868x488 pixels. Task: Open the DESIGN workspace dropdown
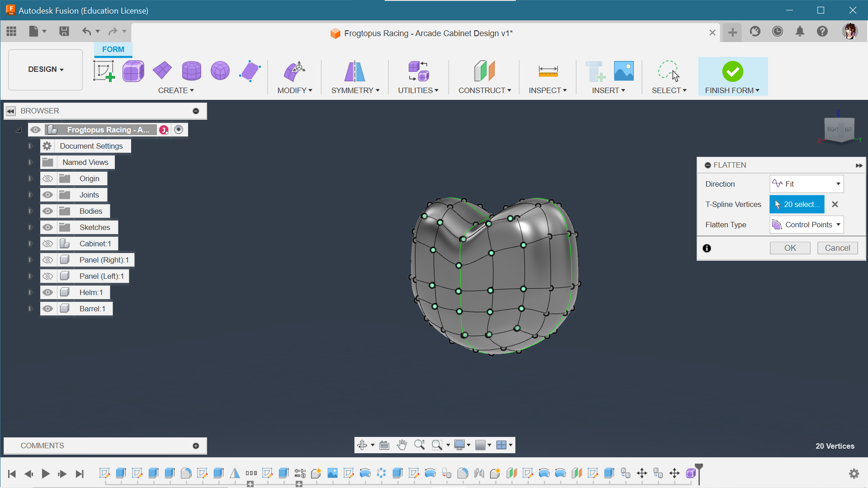[46, 70]
